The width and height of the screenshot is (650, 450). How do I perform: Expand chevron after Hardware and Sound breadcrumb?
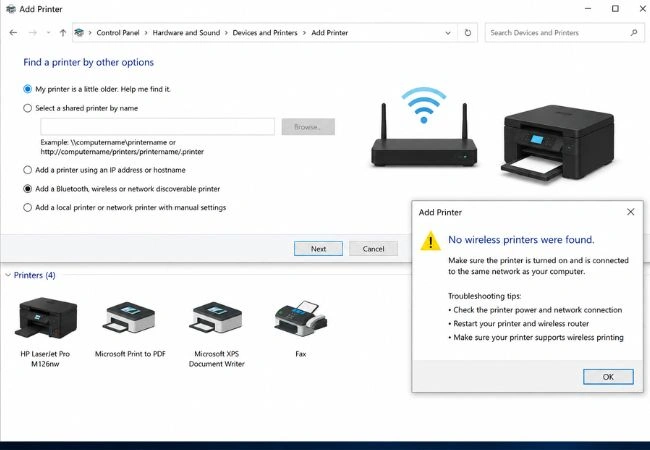tap(226, 33)
